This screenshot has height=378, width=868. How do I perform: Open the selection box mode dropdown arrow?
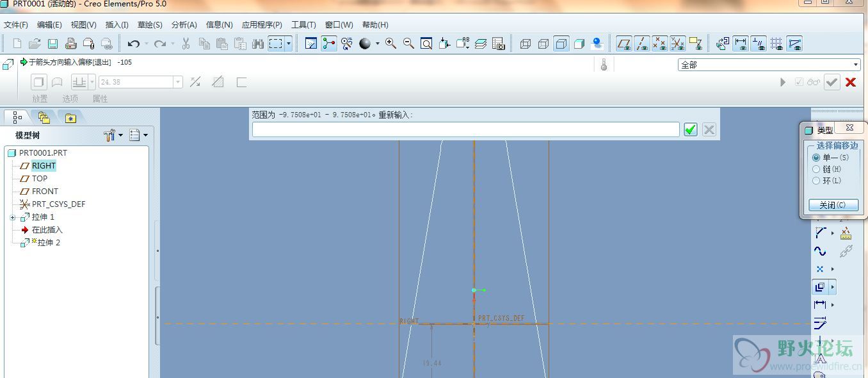point(289,44)
